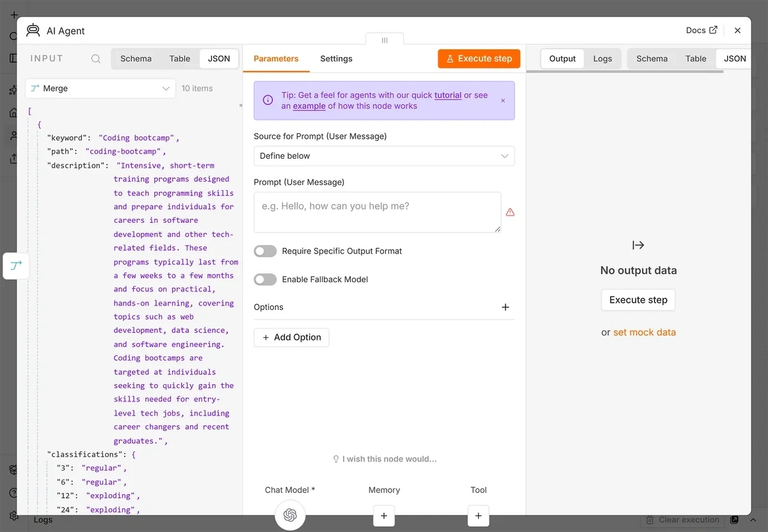Click the search icon in INPUT panel
This screenshot has width=768, height=532.
click(96, 58)
